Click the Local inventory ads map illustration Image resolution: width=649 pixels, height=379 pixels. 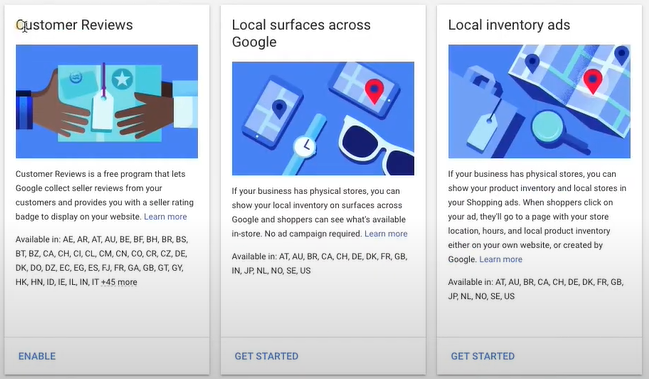click(x=539, y=101)
